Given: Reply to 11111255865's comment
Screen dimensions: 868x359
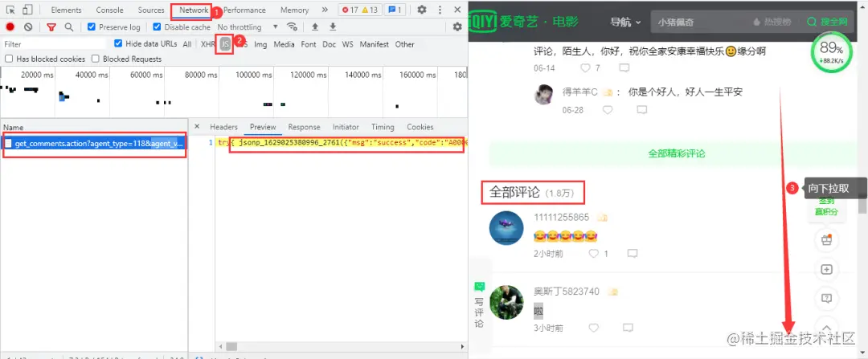Looking at the screenshot, I should [x=633, y=253].
